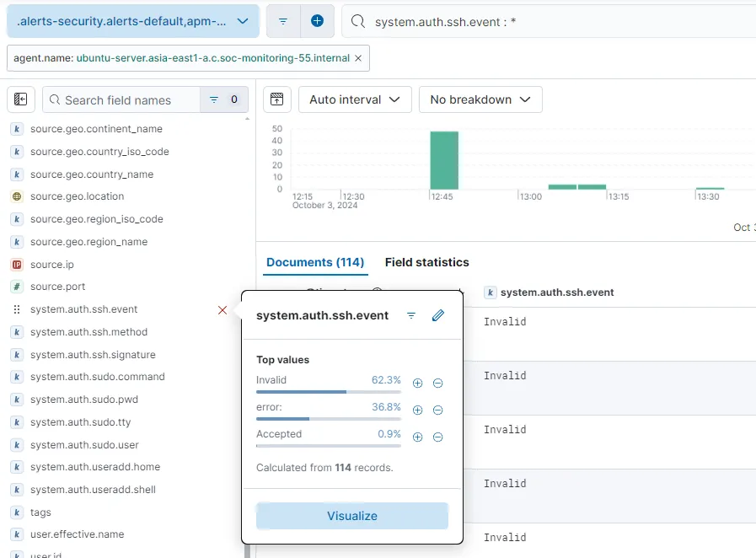Image resolution: width=756 pixels, height=558 pixels.
Task: Toggle field type filter in sidebar
Action: pos(223,99)
